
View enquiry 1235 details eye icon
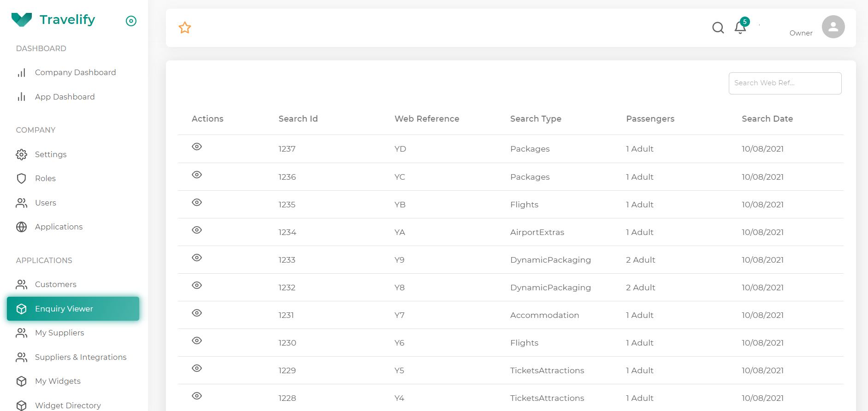click(x=197, y=202)
